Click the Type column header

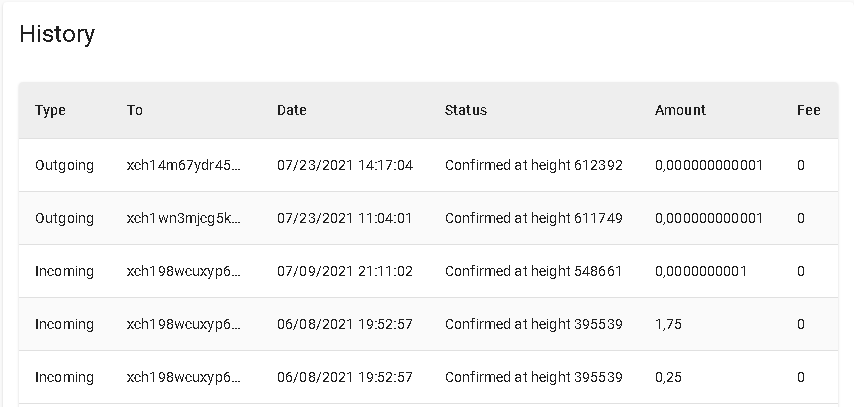coord(50,110)
